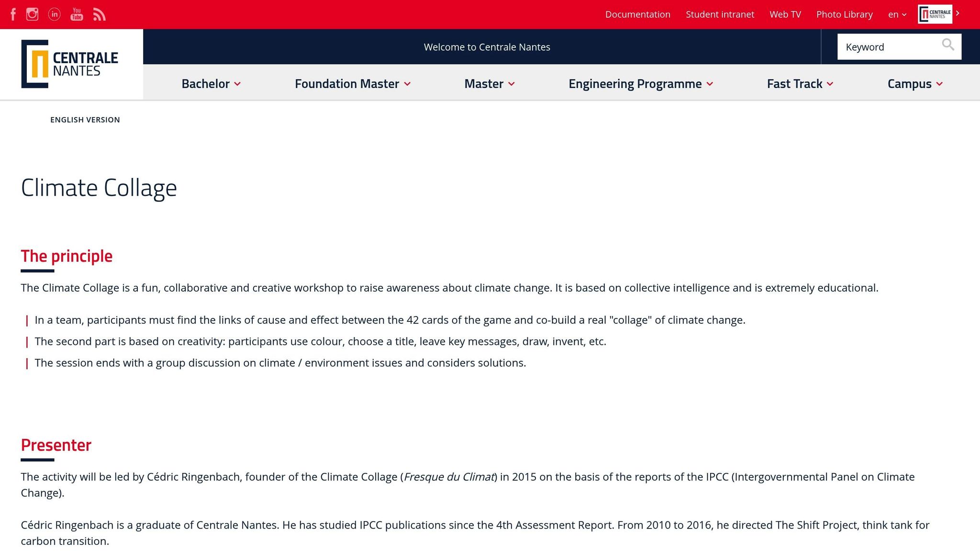Open the YouTube channel icon
This screenshot has width=980, height=551.
pyautogui.click(x=77, y=14)
